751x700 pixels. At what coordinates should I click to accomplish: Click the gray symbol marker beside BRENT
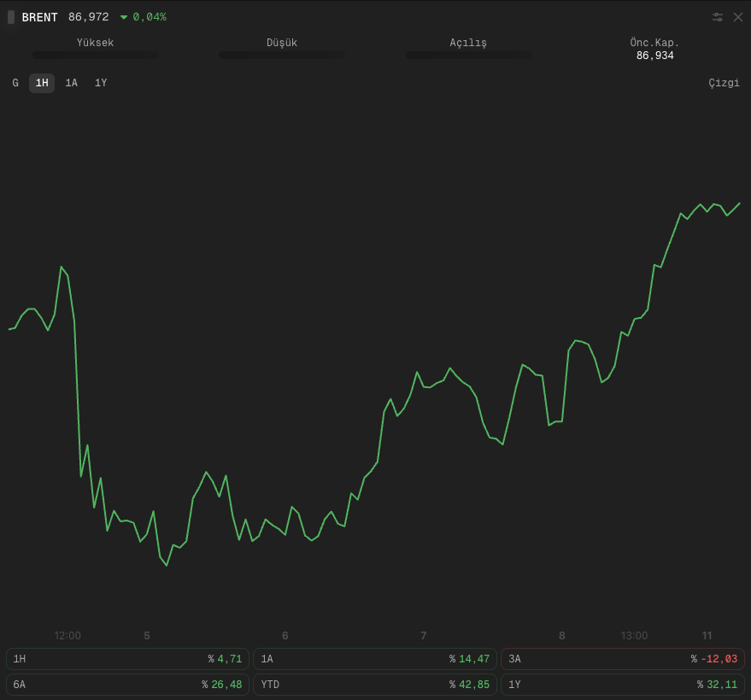pyautogui.click(x=11, y=17)
